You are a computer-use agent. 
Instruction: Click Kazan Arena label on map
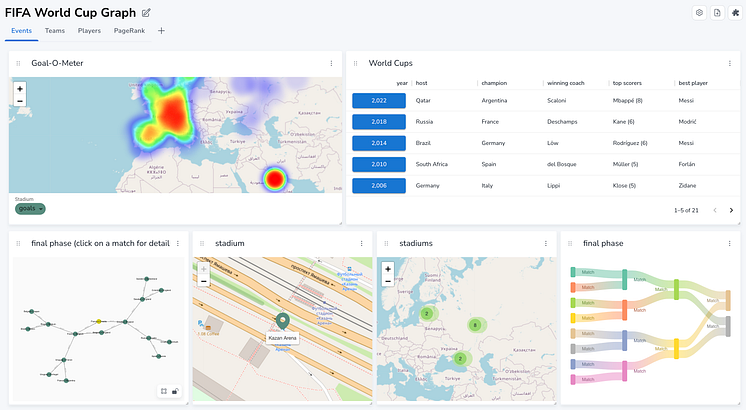[x=283, y=338]
